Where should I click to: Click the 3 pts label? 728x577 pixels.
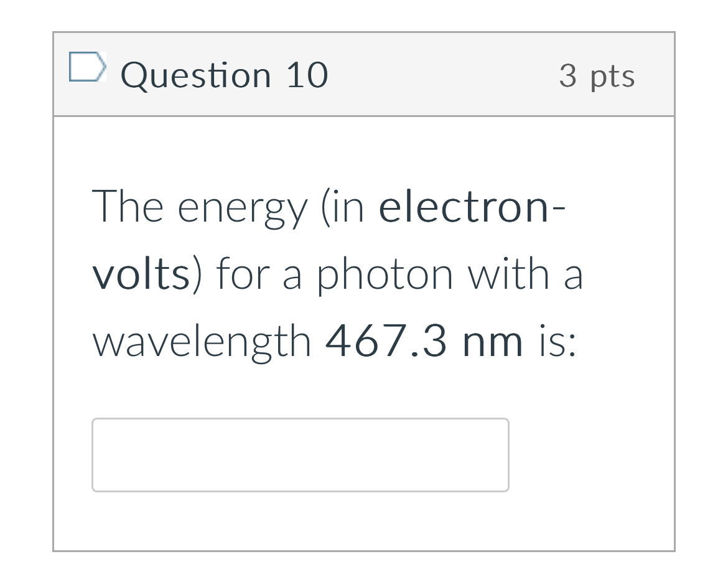click(x=597, y=75)
